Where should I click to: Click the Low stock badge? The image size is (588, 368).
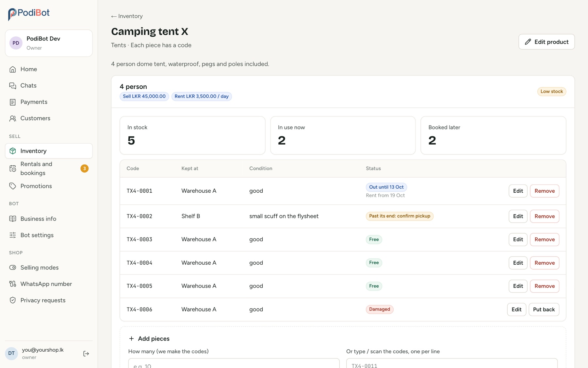point(551,92)
